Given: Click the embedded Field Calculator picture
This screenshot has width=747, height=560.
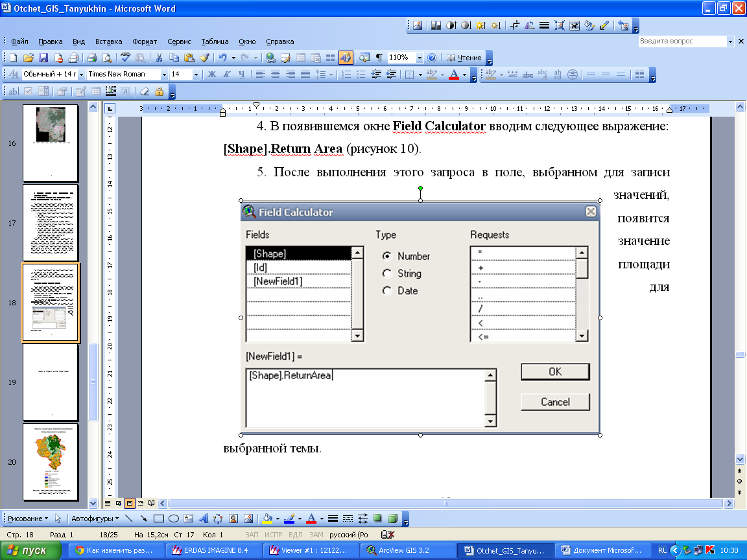Looking at the screenshot, I should click(420, 318).
